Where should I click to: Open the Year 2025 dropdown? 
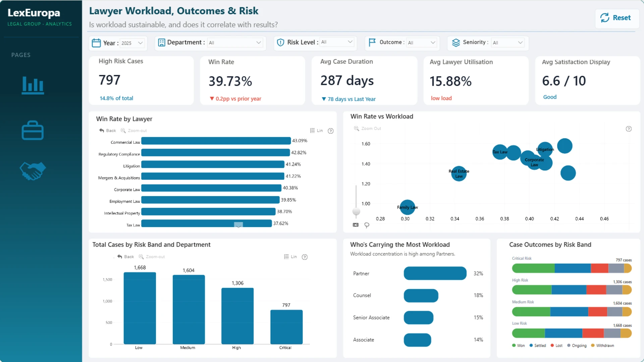pos(132,43)
